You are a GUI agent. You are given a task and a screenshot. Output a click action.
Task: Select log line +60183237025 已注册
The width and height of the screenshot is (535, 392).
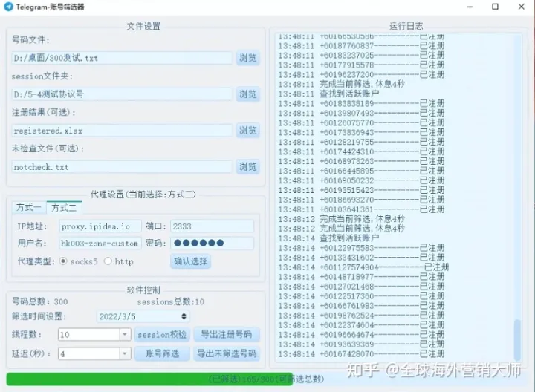(361, 55)
